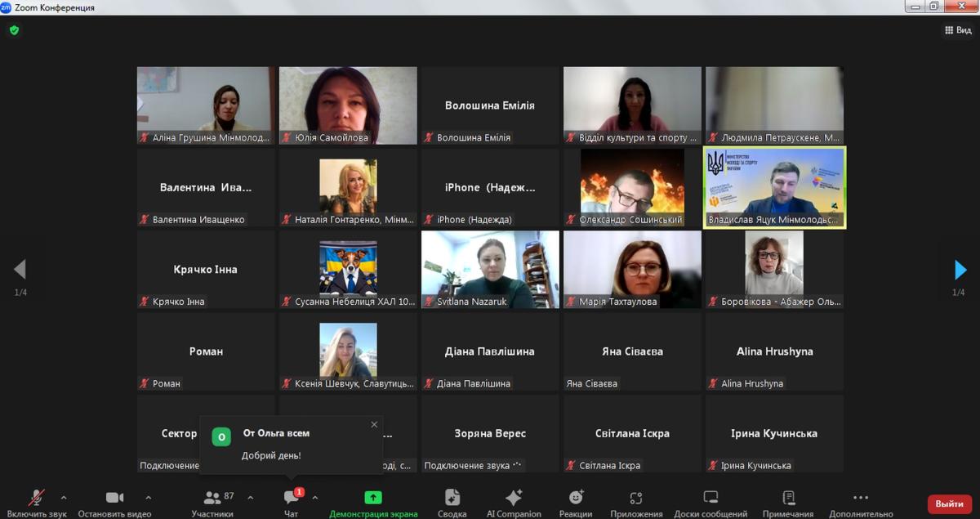This screenshot has height=519, width=980.
Task: Select Наталія Гонтаренко participant tile
Action: (348, 187)
